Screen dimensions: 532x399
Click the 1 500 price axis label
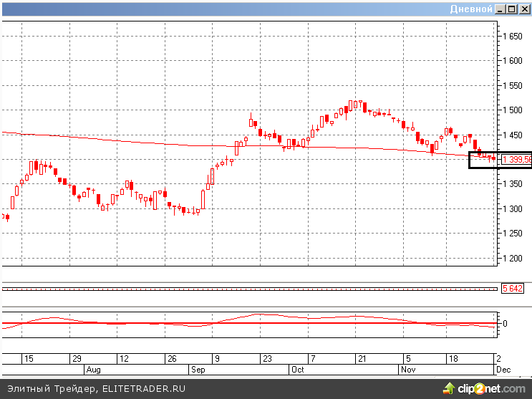click(513, 110)
